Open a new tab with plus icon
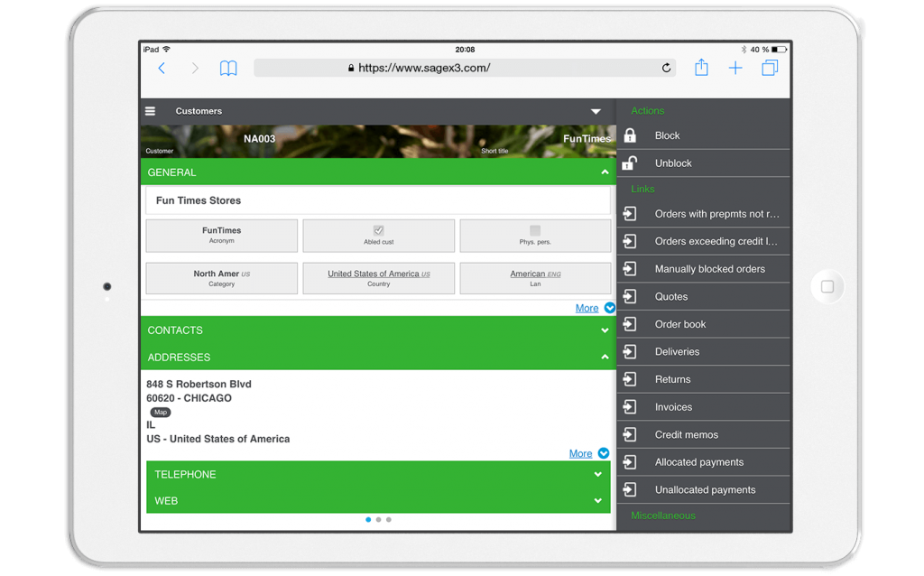Viewport: 924px width, 576px height. 735,68
